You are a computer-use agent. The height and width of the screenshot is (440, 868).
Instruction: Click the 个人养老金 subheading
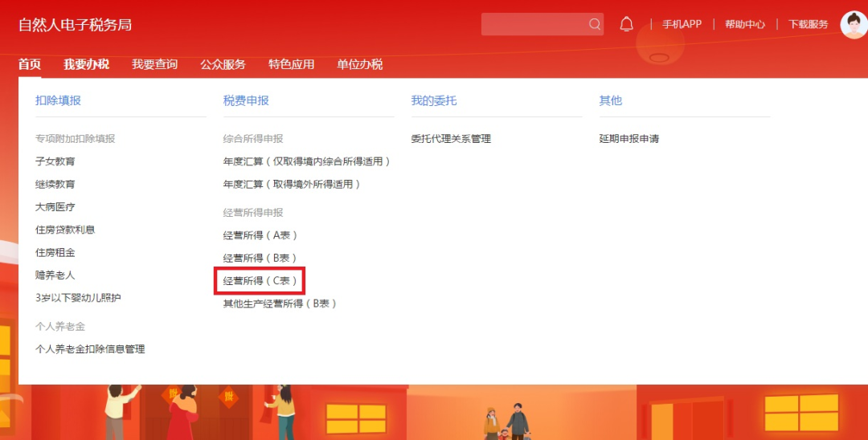click(60, 327)
